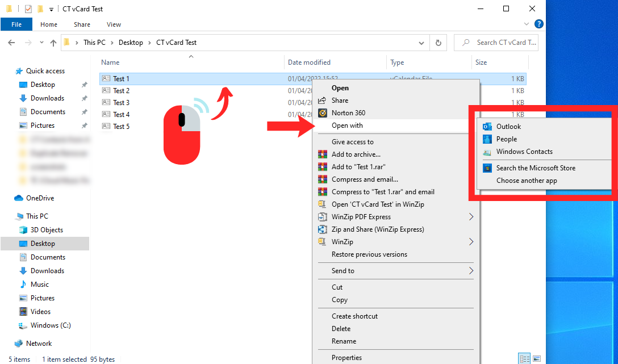Click the People app icon
The image size is (618, 364).
click(487, 139)
